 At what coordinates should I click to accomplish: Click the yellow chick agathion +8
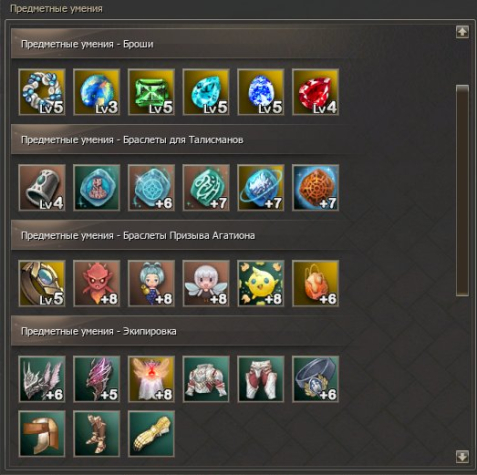261,283
